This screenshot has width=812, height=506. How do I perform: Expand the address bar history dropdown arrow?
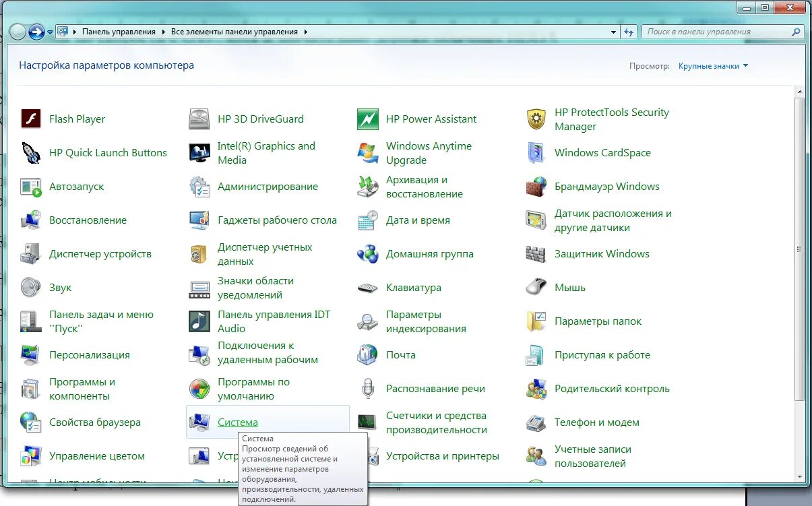coord(613,32)
